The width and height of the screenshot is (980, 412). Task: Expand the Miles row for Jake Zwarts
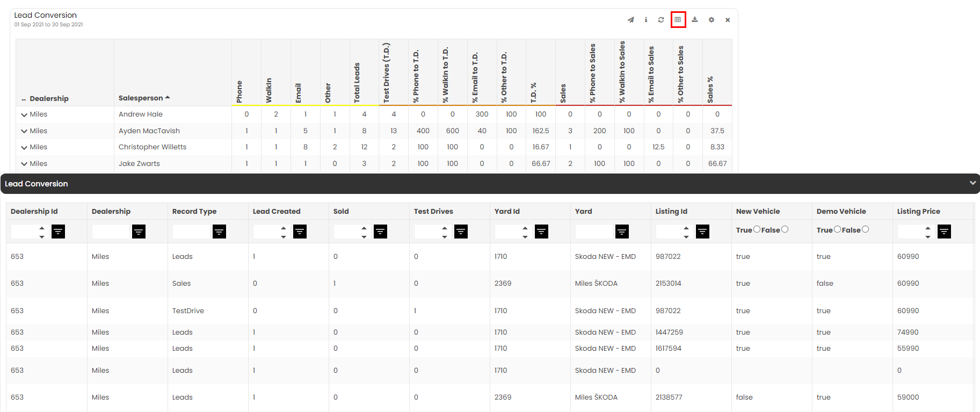pos(24,164)
